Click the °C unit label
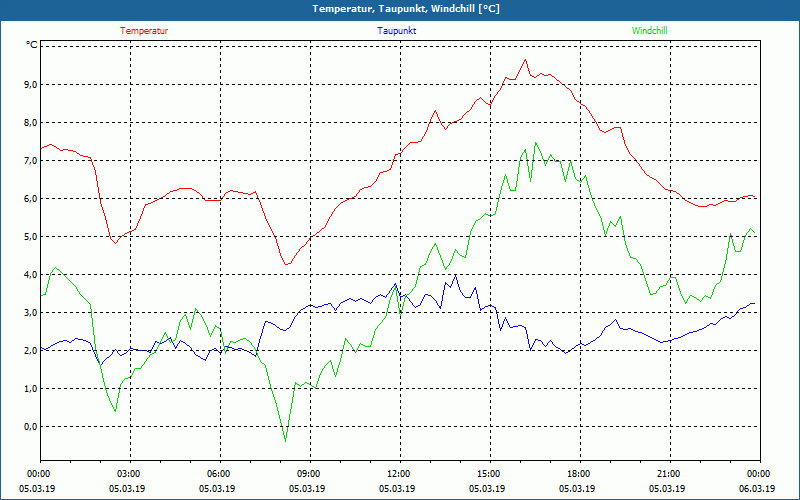The image size is (800, 500). click(32, 45)
